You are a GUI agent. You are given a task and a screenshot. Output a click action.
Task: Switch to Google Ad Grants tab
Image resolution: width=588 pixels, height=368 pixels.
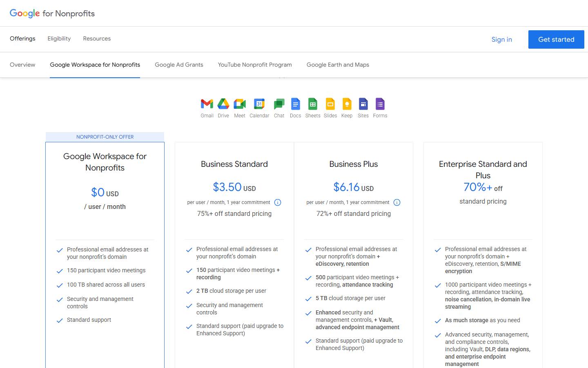[x=179, y=65]
